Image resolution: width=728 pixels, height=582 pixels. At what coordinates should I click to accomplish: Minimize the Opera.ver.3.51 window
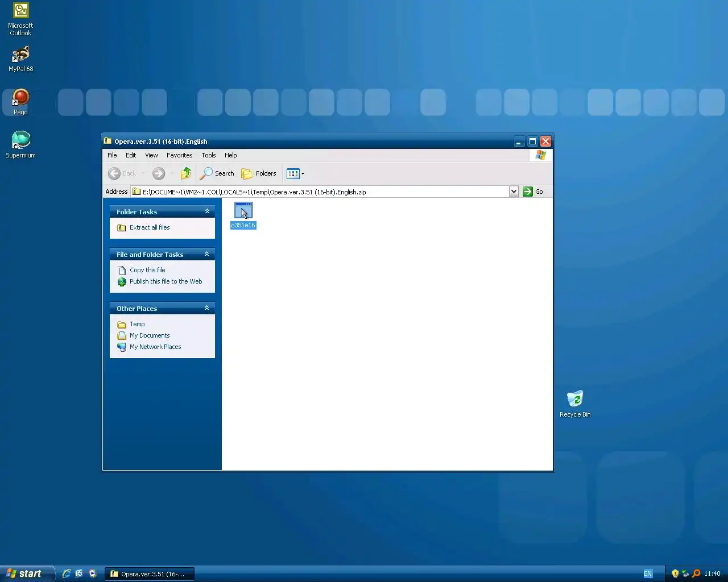[519, 142]
